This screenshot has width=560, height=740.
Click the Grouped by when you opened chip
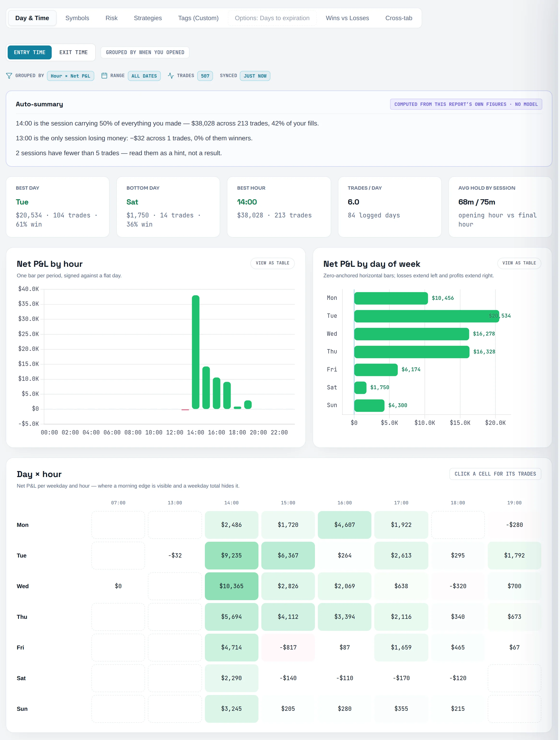point(145,52)
